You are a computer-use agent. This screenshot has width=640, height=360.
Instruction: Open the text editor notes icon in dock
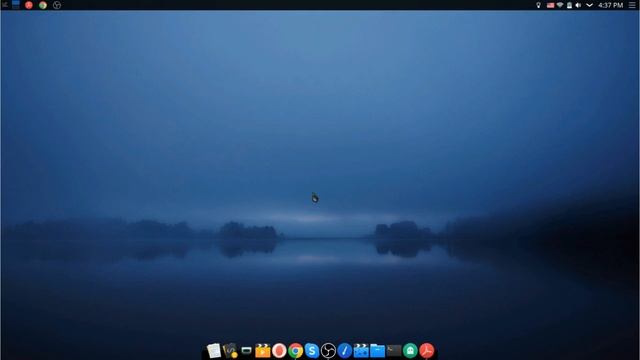coord(214,351)
